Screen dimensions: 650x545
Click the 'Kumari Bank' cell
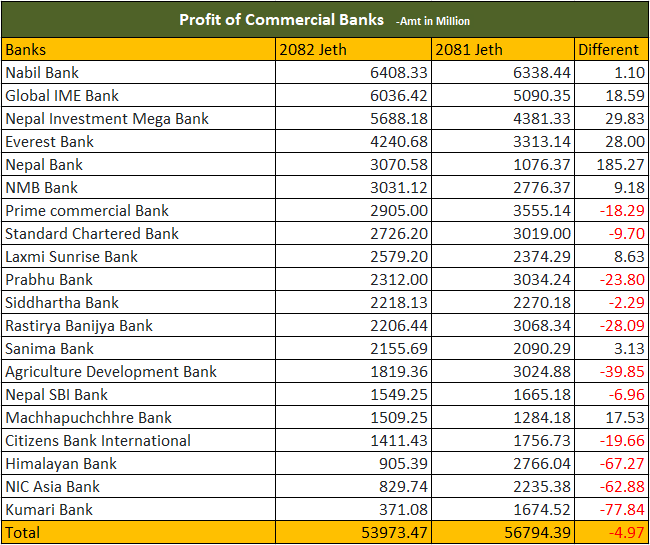click(x=139, y=509)
